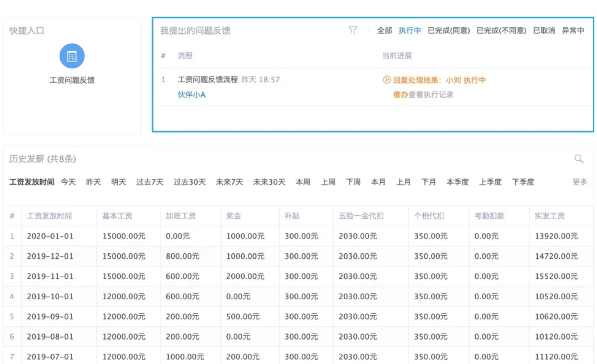Filter salary history by 本月

[x=378, y=182]
